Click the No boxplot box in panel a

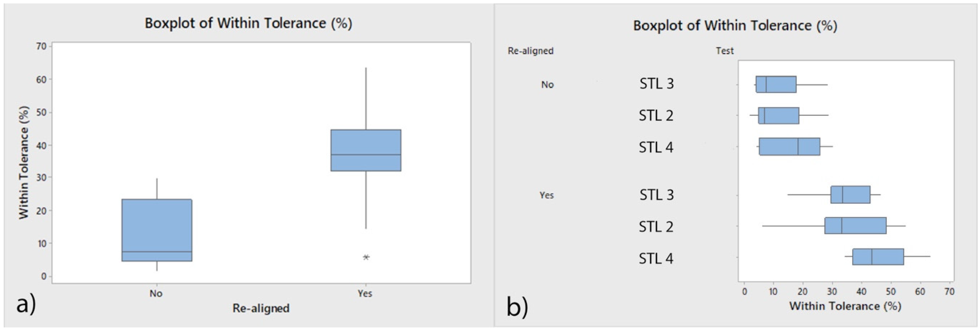coord(157,230)
